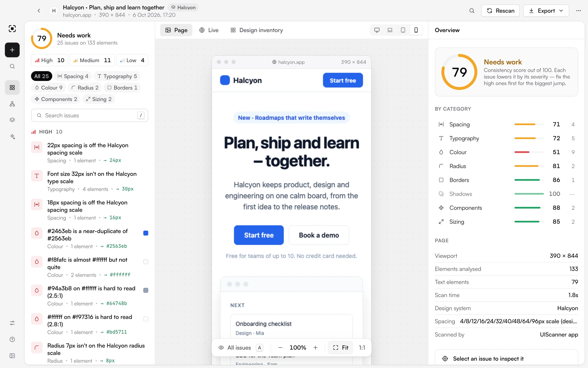Screen dimensions: 588x368
Task: Open the Export dropdown
Action: click(546, 11)
